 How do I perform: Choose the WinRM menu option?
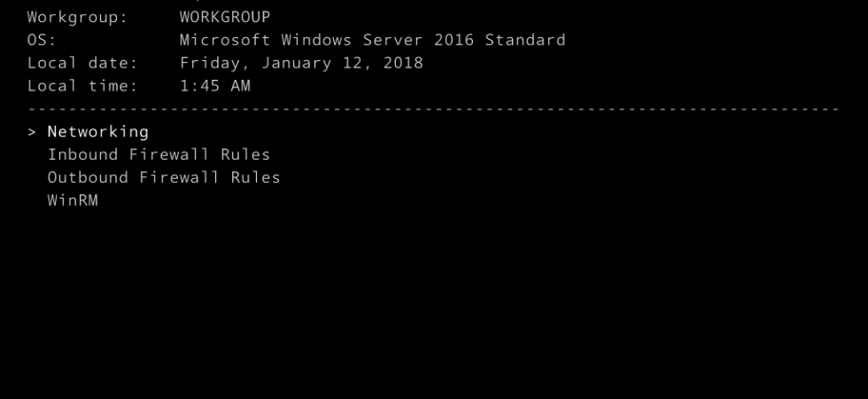[73, 200]
